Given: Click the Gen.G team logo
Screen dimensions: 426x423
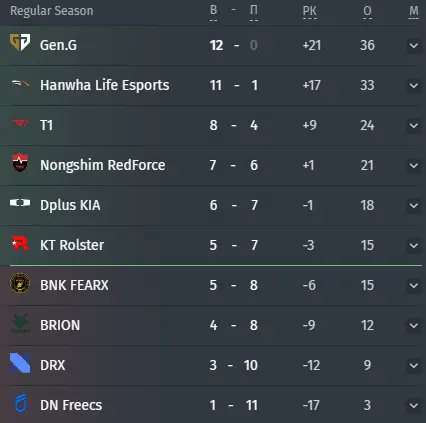Looking at the screenshot, I should [20, 42].
